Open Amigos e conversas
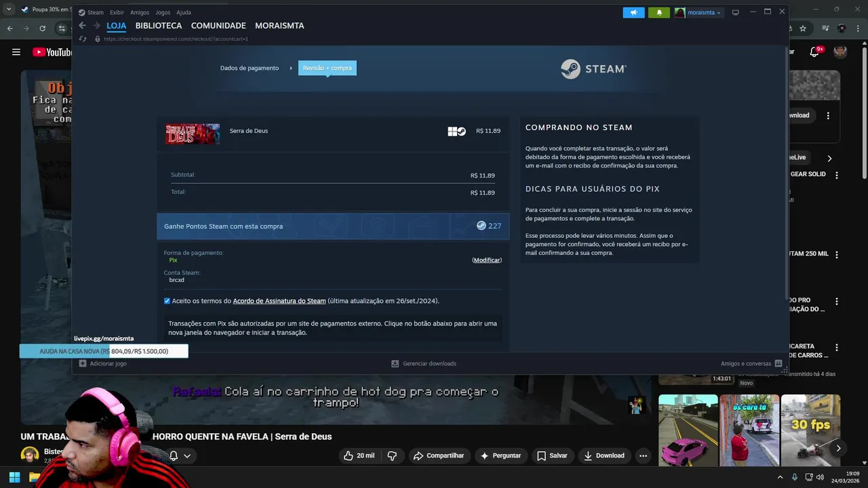 pos(751,363)
